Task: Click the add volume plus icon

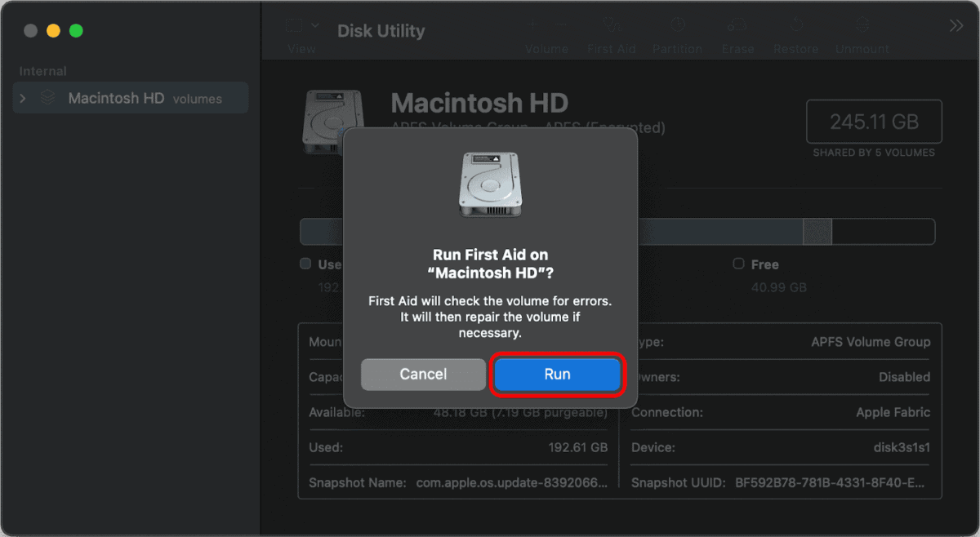Action: 532,25
